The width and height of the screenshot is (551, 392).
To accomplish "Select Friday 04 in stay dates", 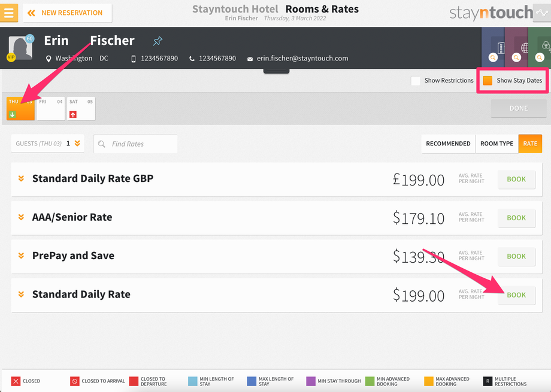I will (x=50, y=109).
